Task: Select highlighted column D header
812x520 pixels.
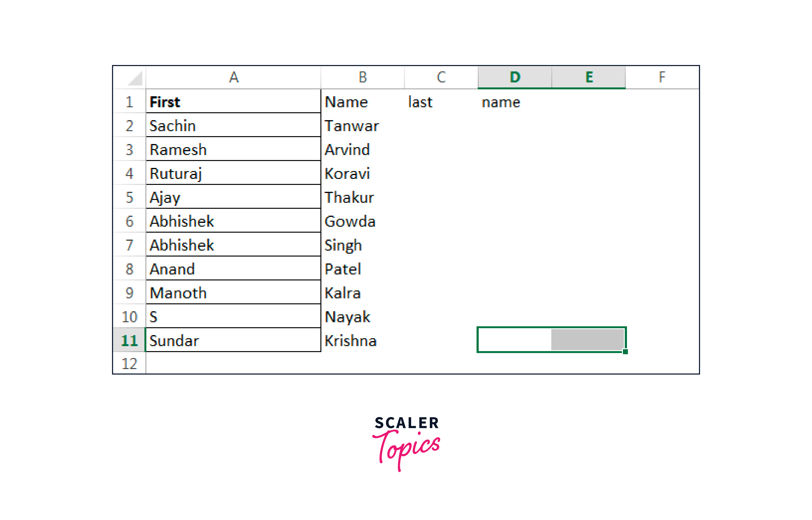Action: click(515, 77)
